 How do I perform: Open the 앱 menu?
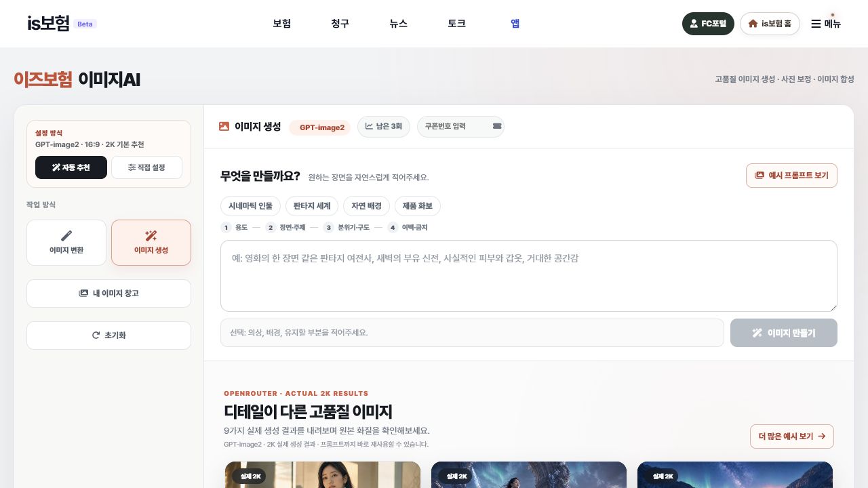pos(515,23)
